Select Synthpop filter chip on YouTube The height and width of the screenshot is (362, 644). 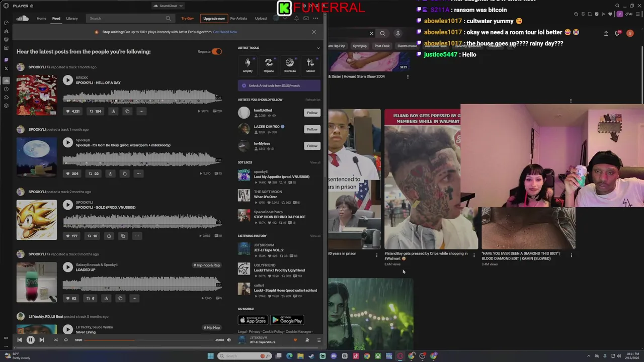tap(360, 46)
